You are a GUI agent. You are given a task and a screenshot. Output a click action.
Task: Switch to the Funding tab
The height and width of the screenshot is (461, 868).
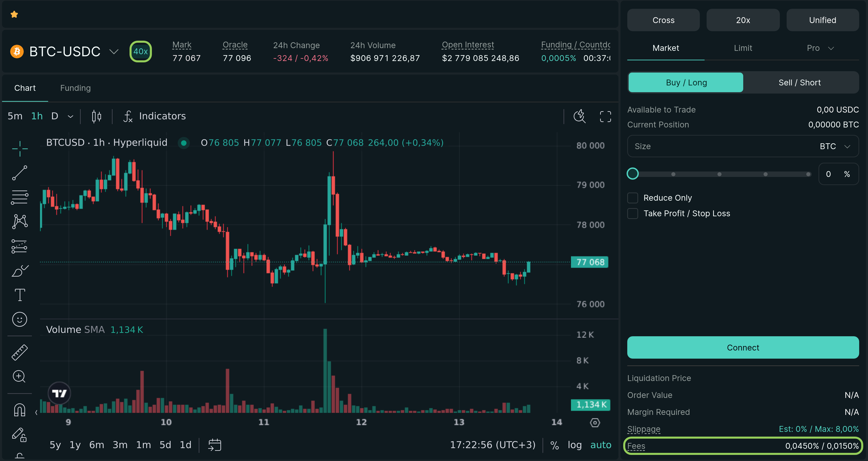pos(75,88)
